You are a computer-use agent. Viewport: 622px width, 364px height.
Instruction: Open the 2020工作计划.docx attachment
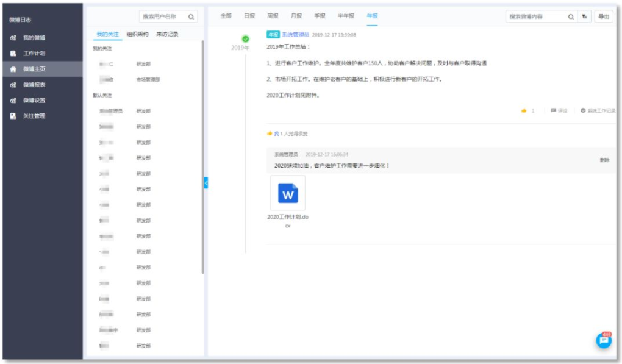[x=288, y=193]
